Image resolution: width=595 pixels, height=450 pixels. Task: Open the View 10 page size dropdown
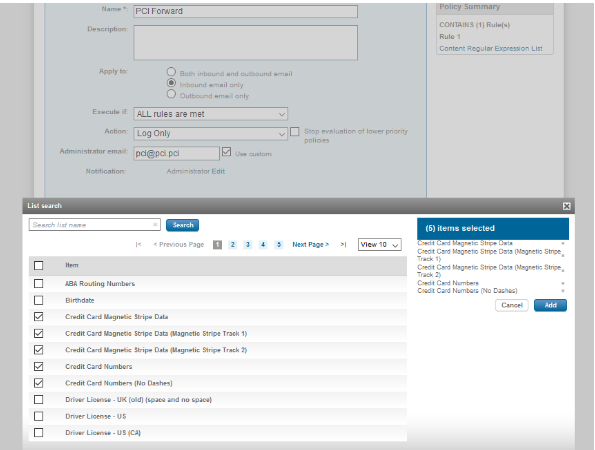379,245
